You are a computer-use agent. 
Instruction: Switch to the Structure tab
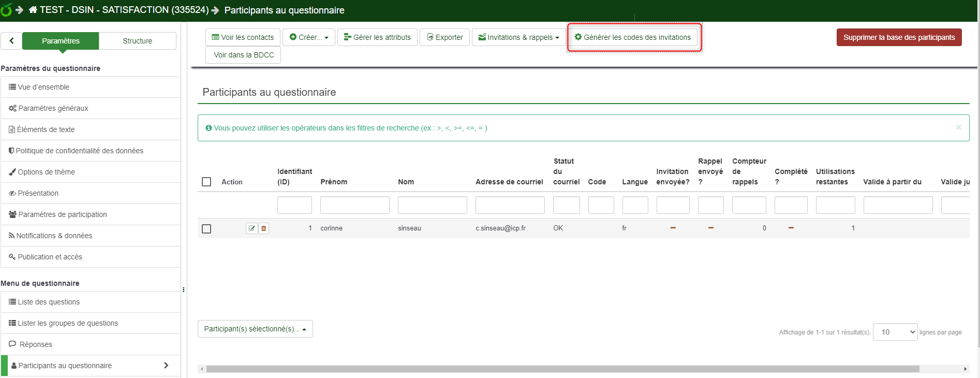138,41
